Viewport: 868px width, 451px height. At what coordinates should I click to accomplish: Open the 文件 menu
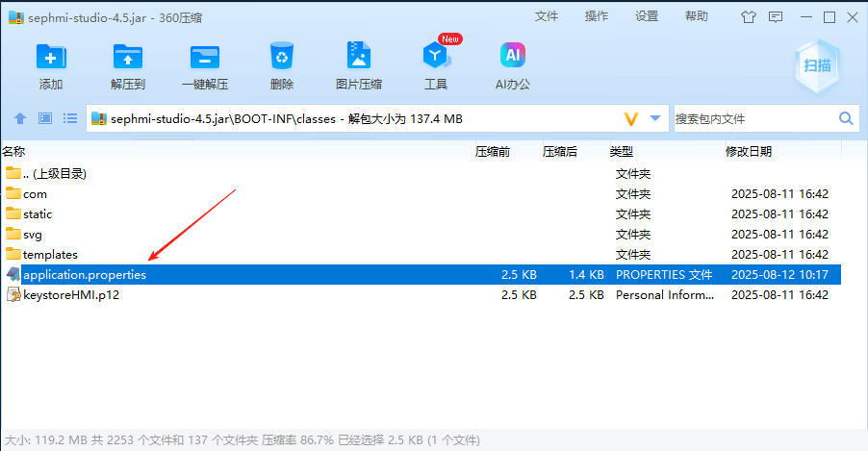(x=547, y=16)
